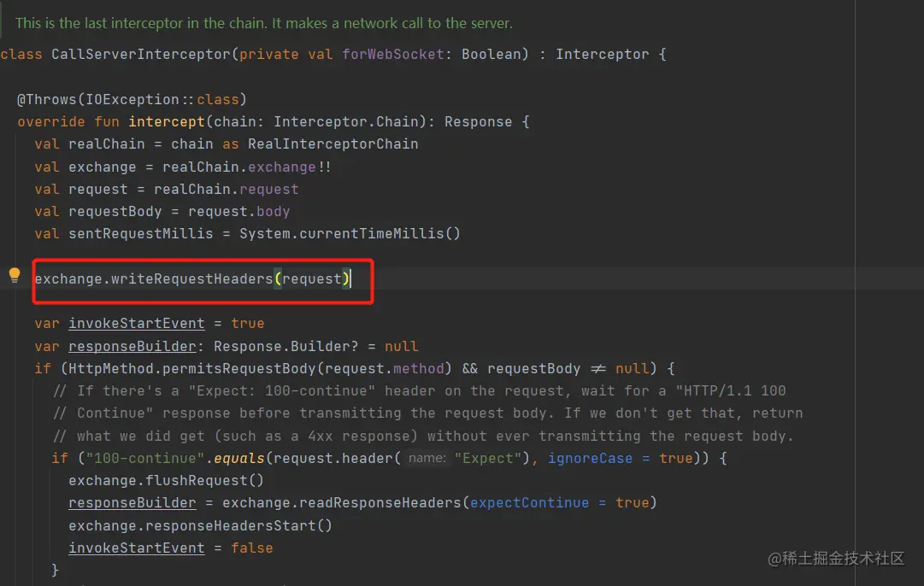
Task: Click the @Throws annotation
Action: (x=46, y=100)
